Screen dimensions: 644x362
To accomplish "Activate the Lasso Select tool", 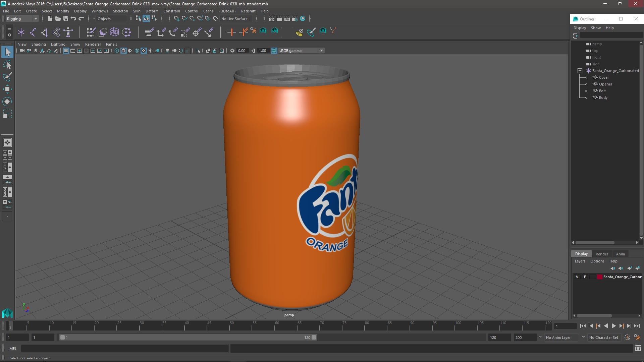I will coord(7,64).
